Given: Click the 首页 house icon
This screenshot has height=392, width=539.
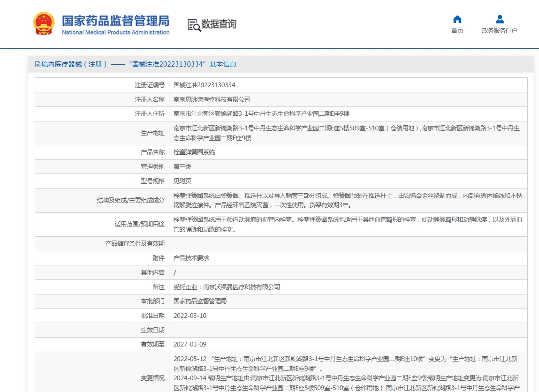Looking at the screenshot, I should point(457,19).
